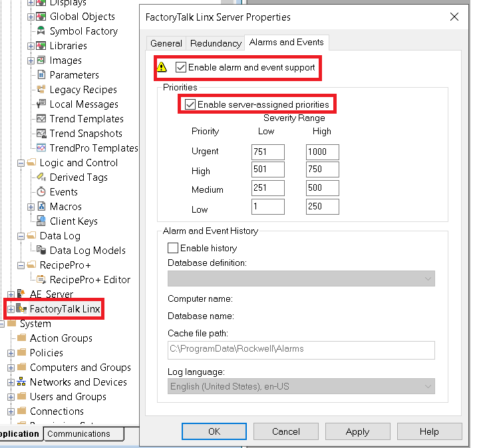Expand the Global Objects node
Screen dimensions: 481x448
coord(31,17)
